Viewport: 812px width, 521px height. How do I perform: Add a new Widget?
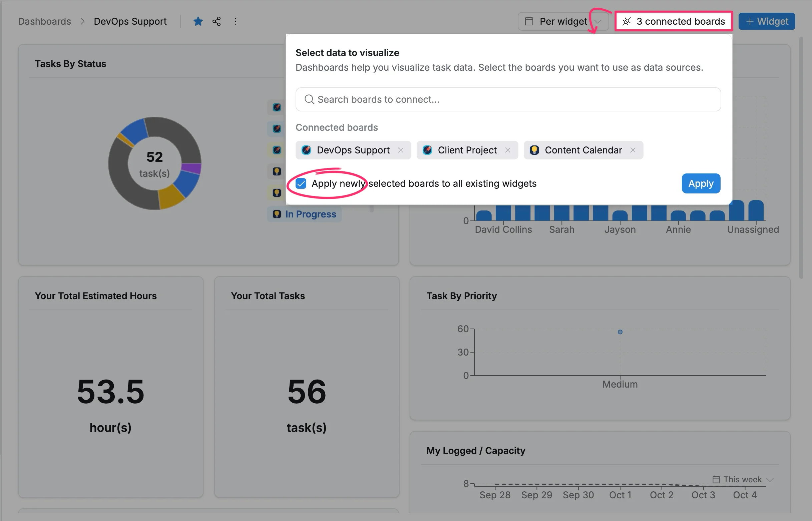(767, 21)
